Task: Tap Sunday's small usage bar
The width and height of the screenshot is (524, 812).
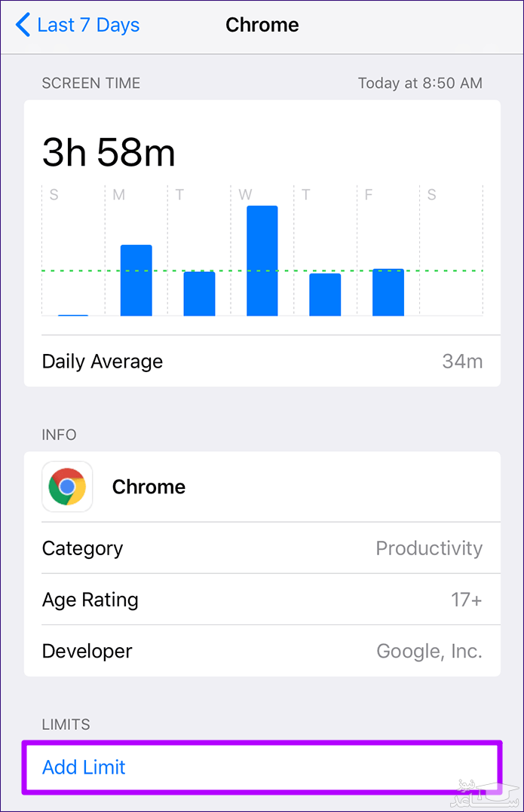Action: point(73,314)
